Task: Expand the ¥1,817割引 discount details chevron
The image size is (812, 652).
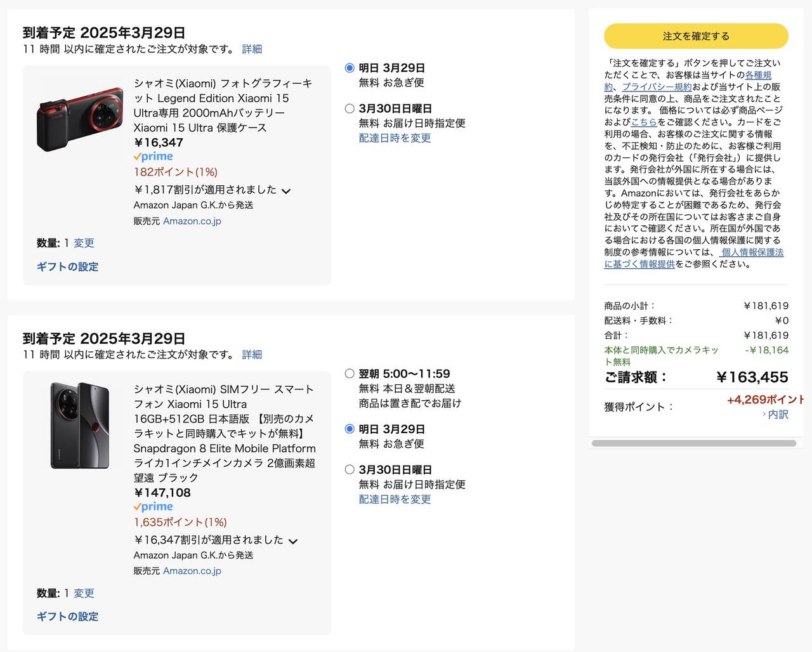Action: click(286, 191)
